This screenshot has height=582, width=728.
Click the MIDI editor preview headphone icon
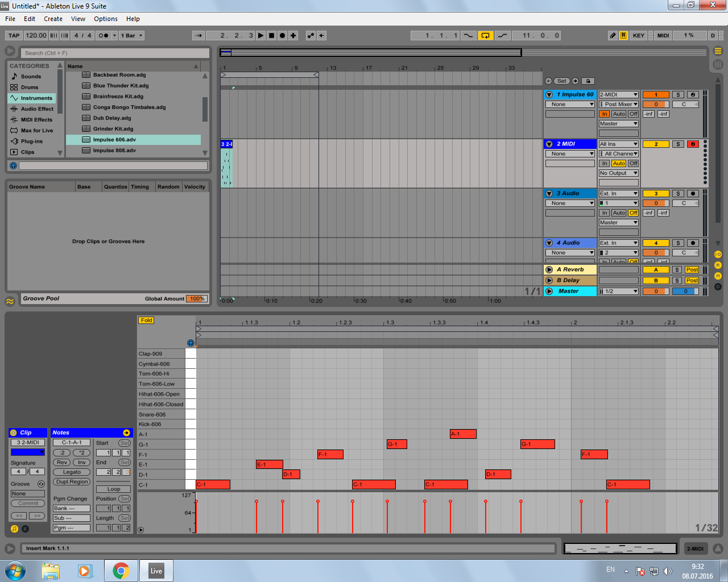click(x=191, y=343)
